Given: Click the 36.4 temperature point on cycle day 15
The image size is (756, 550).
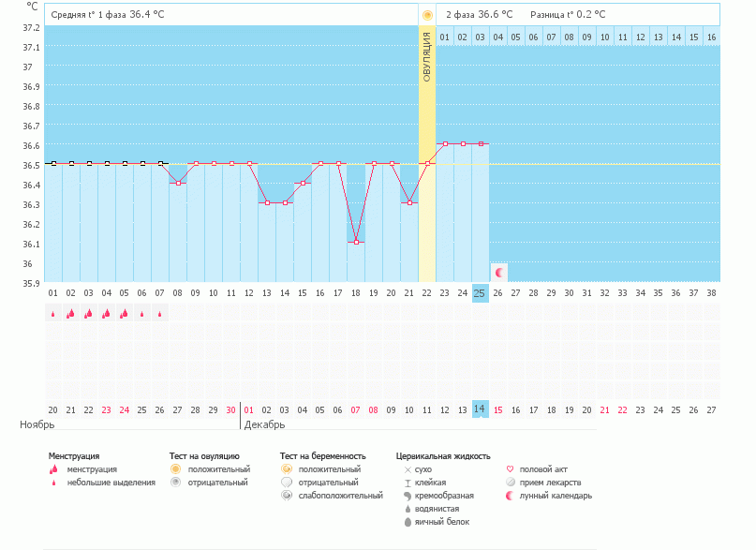Looking at the screenshot, I should pos(303,183).
